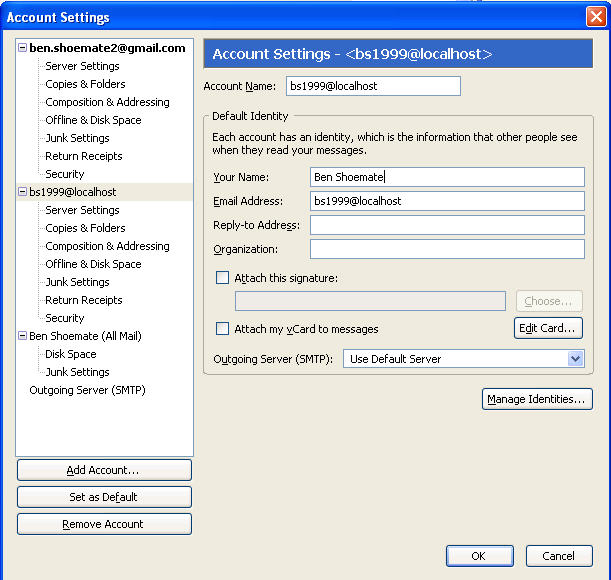611x580 pixels.
Task: Click into the Reply-to Address field
Action: click(x=446, y=225)
